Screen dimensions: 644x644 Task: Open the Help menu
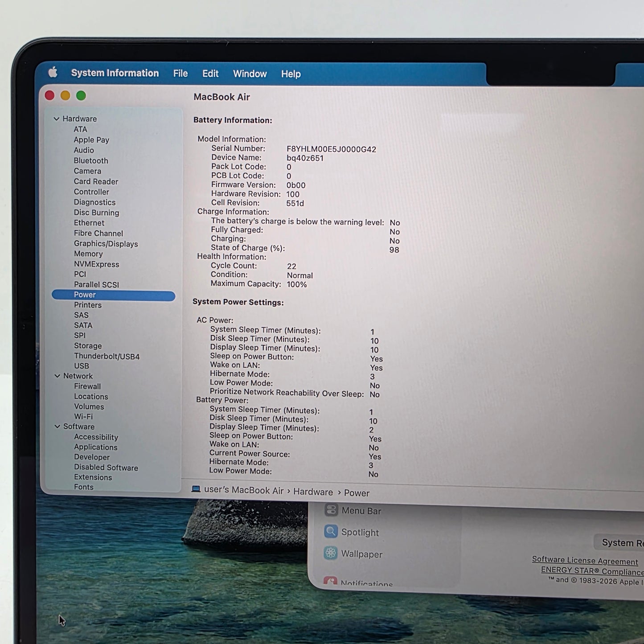tap(291, 74)
